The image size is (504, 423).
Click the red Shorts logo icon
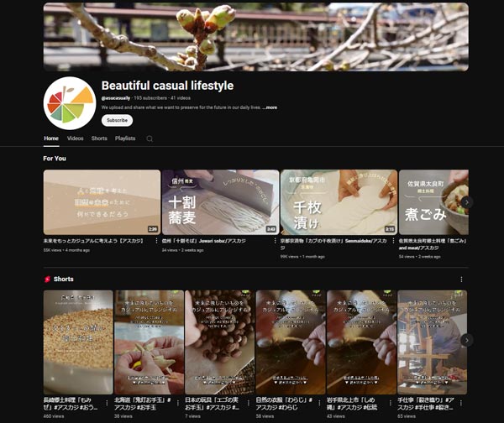[x=47, y=279]
